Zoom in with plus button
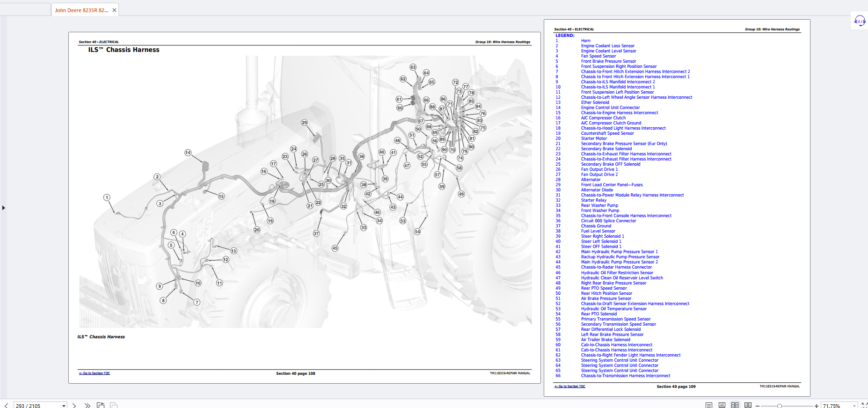Screen dimensions: 868x408 [x=817, y=406]
